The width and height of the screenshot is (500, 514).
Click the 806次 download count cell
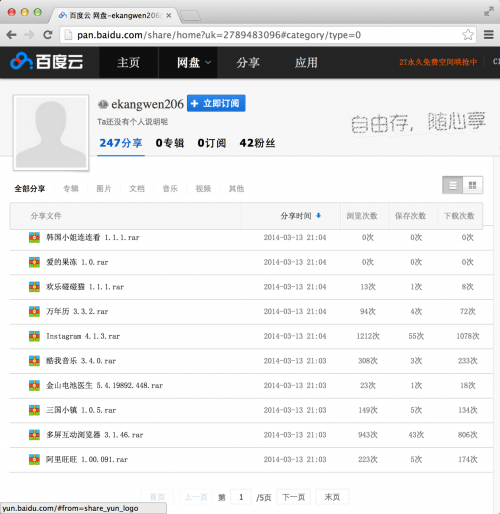(x=467, y=435)
